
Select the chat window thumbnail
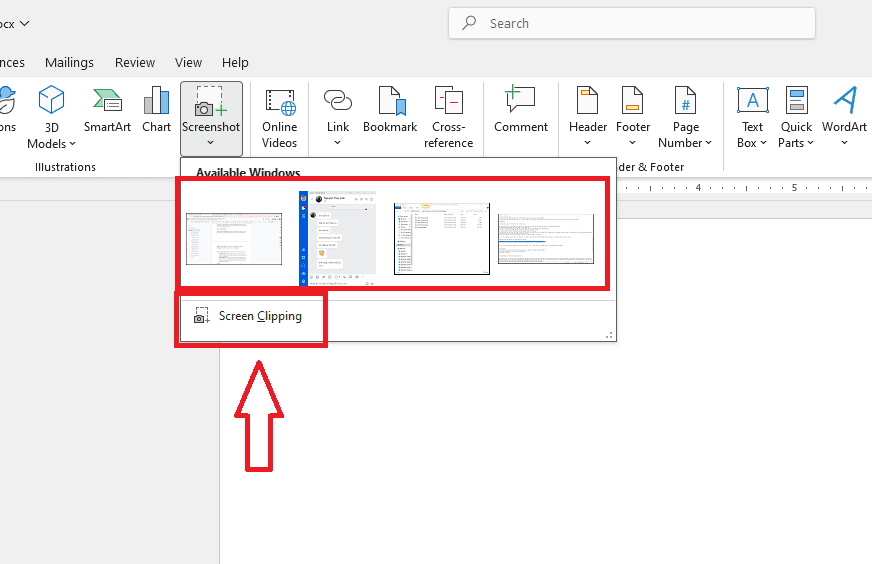pyautogui.click(x=338, y=238)
